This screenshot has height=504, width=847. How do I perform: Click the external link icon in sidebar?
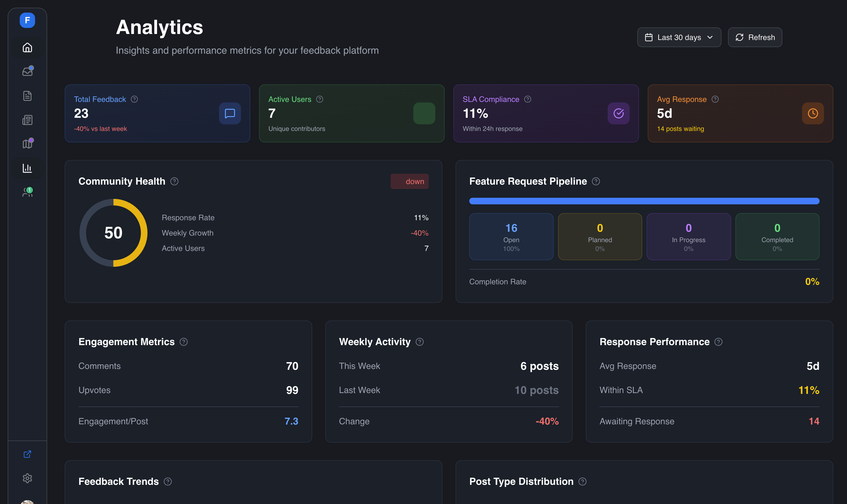pos(27,454)
